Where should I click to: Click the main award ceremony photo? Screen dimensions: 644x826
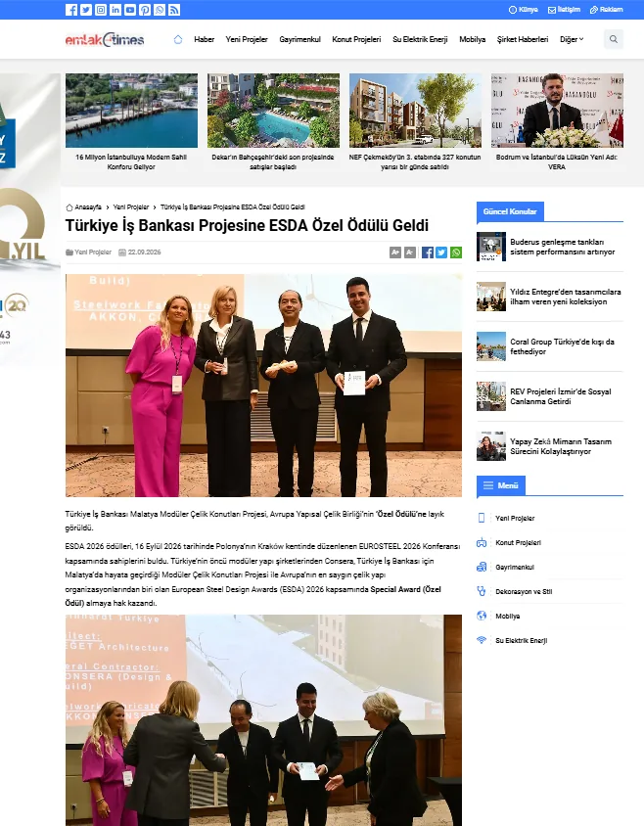(263, 385)
